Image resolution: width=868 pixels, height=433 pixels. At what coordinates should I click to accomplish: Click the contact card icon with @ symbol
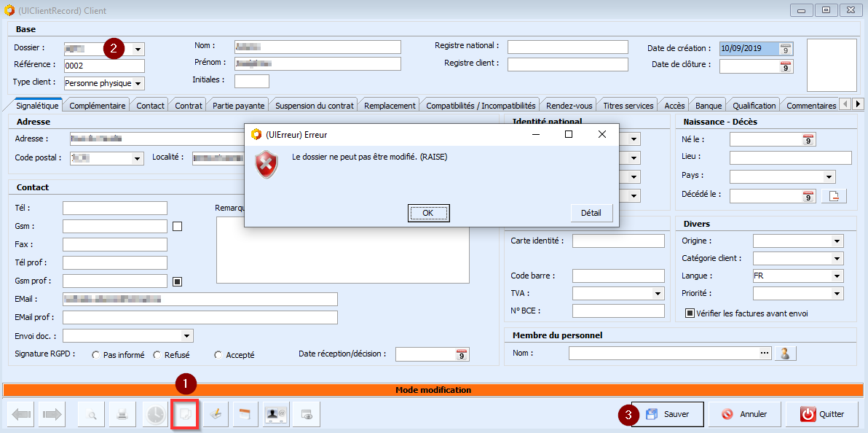point(276,415)
